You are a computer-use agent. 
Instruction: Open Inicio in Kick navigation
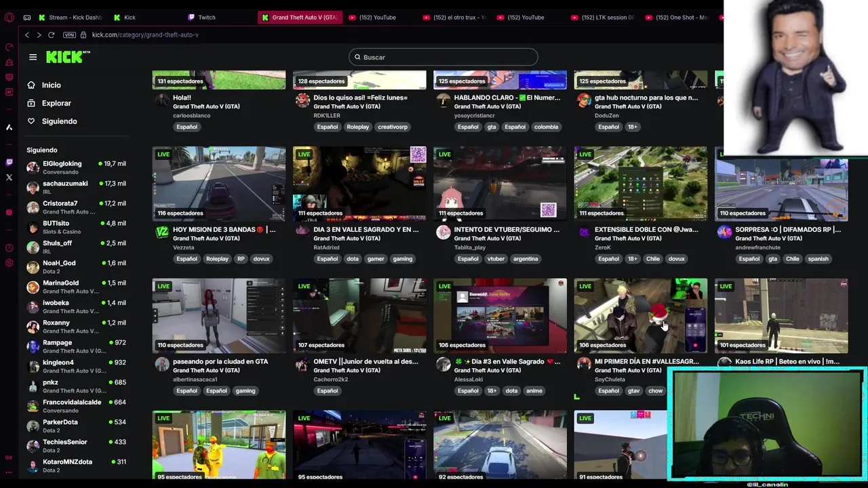[x=52, y=85]
